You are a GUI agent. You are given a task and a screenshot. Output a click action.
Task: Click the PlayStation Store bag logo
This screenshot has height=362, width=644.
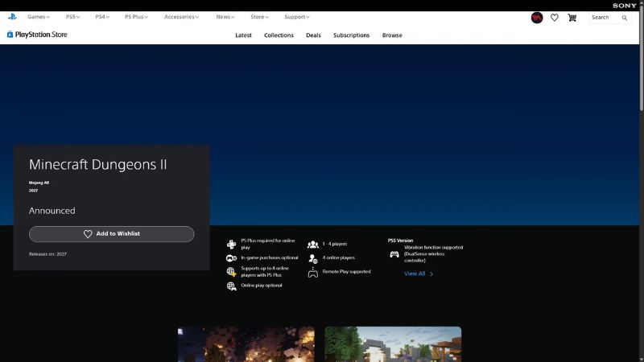pos(10,35)
